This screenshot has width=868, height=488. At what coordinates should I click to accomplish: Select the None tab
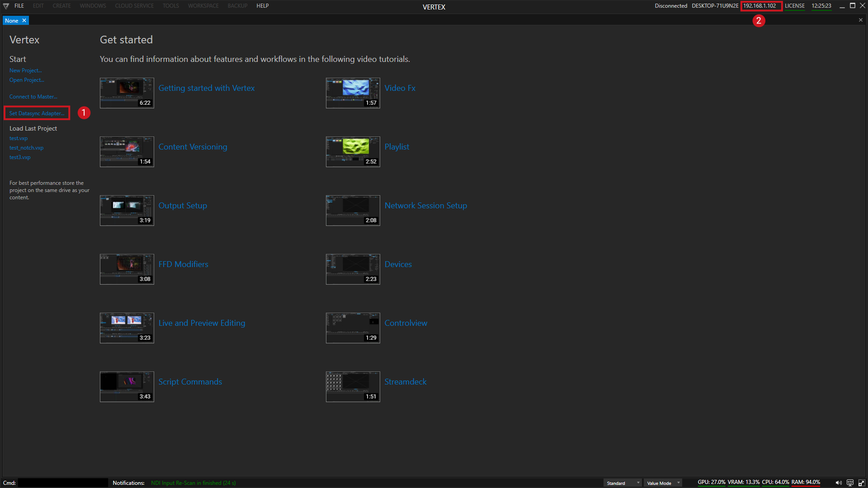pos(12,21)
